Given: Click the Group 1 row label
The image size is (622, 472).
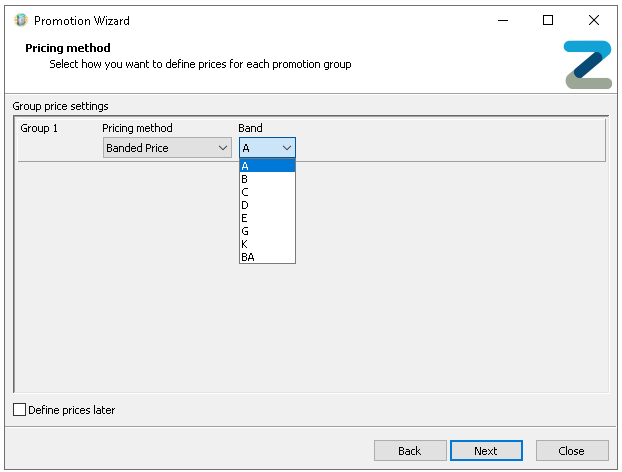Looking at the screenshot, I should coord(40,129).
